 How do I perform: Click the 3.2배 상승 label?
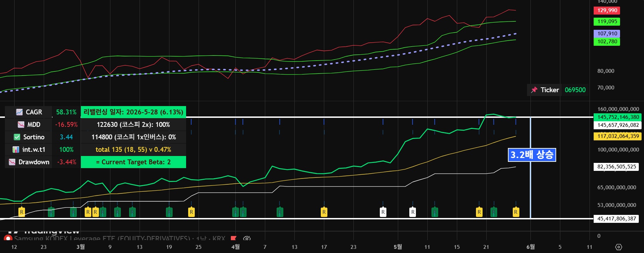[x=532, y=155]
